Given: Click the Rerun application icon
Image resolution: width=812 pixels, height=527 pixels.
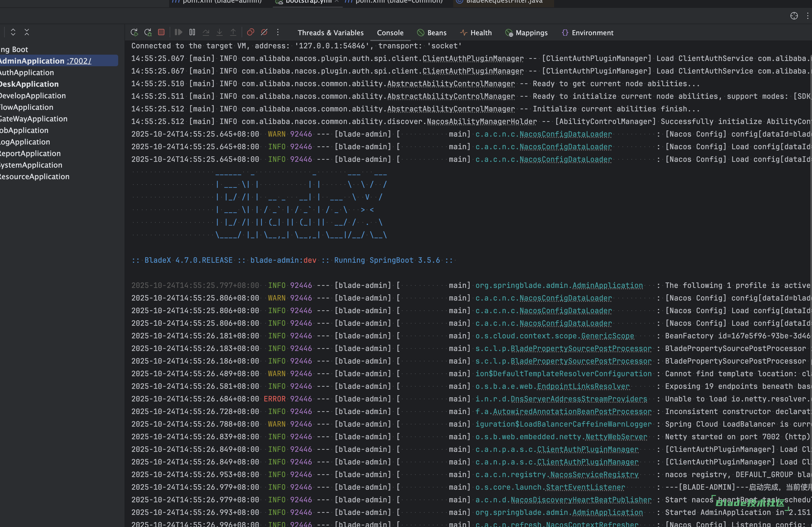Looking at the screenshot, I should (134, 32).
